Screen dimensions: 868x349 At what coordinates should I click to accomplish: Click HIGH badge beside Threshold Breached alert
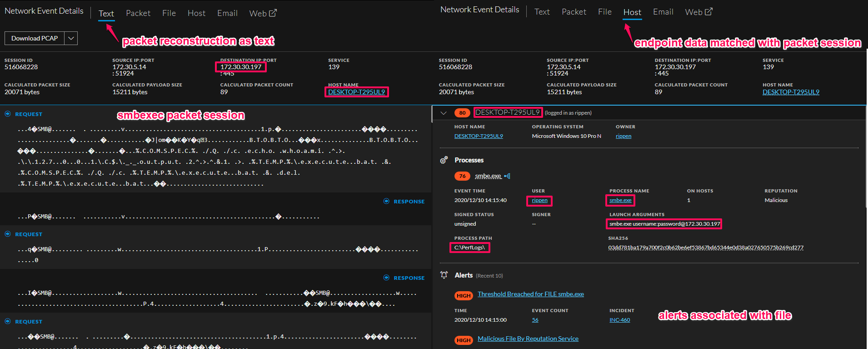point(464,295)
